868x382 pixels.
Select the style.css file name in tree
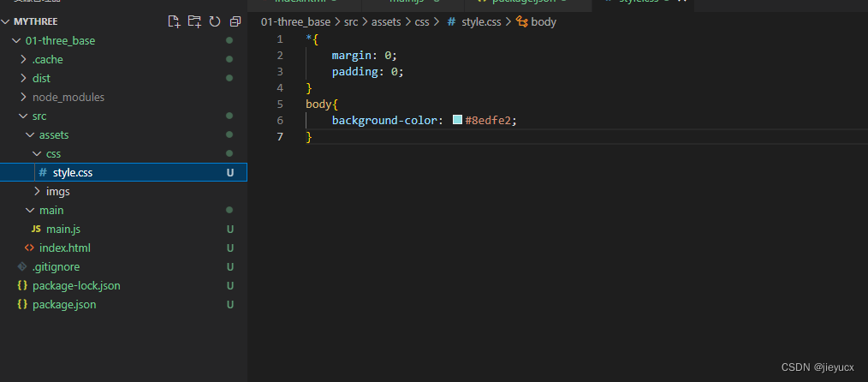[73, 172]
